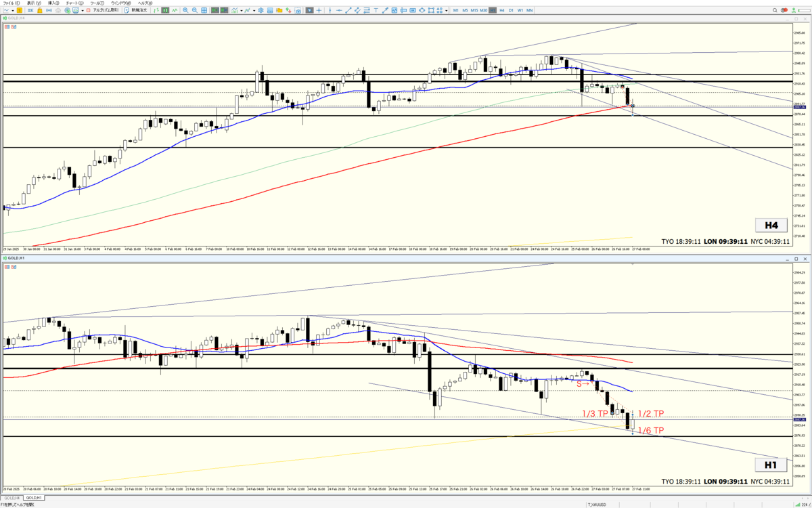Image resolution: width=812 pixels, height=508 pixels.
Task: Switch timeframe to M1
Action: pyautogui.click(x=455, y=10)
